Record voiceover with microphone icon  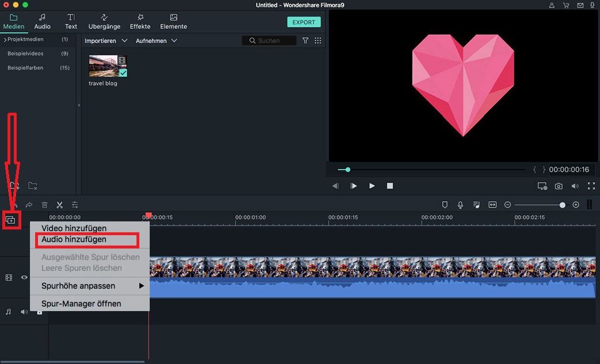click(x=460, y=205)
